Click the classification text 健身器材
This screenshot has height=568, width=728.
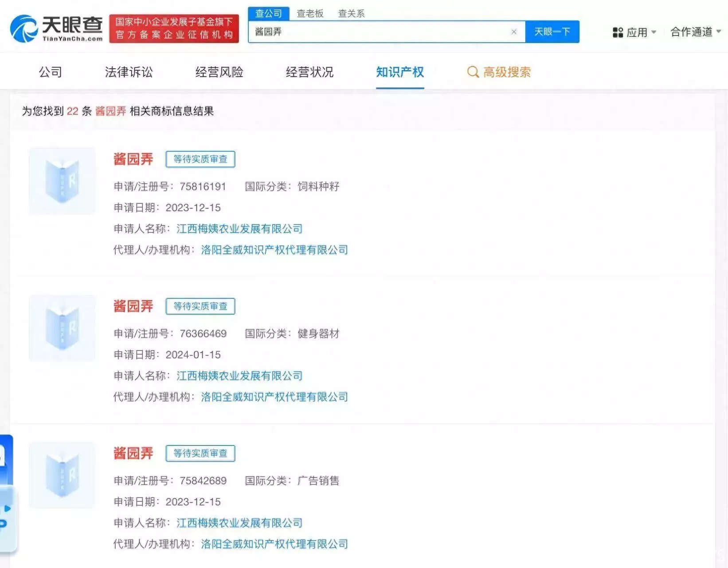click(318, 334)
